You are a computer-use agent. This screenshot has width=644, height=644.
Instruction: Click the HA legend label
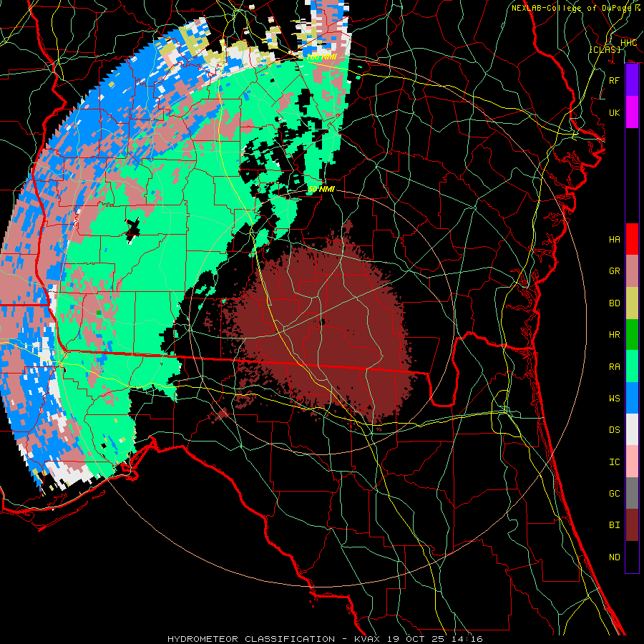(x=615, y=240)
